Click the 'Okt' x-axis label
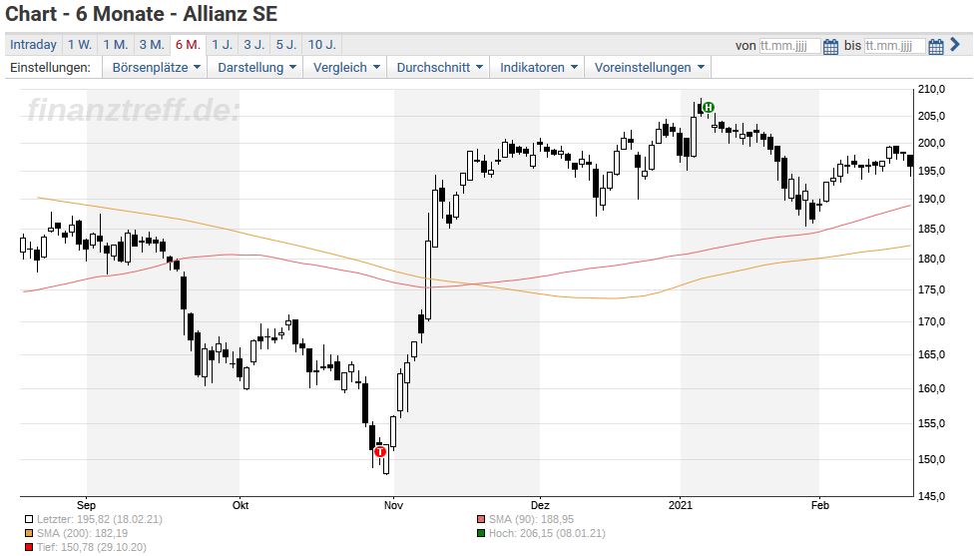Screen dimensions: 980x556 (x=240, y=505)
